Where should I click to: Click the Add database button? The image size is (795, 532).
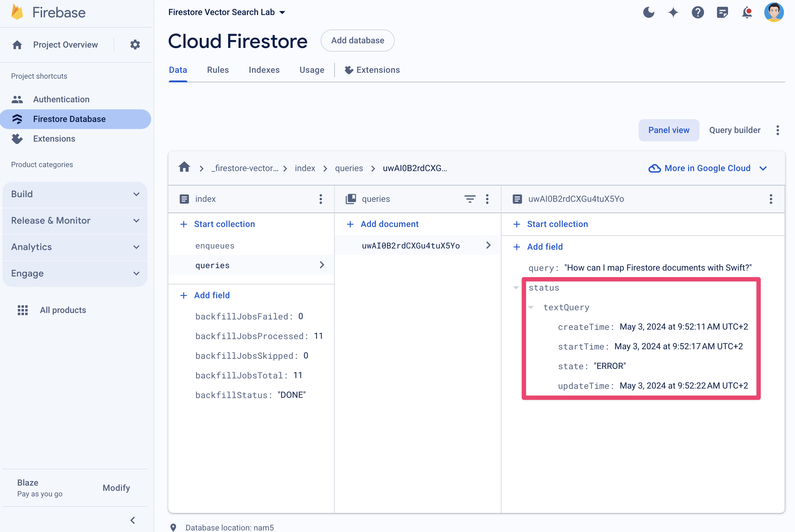(x=357, y=40)
